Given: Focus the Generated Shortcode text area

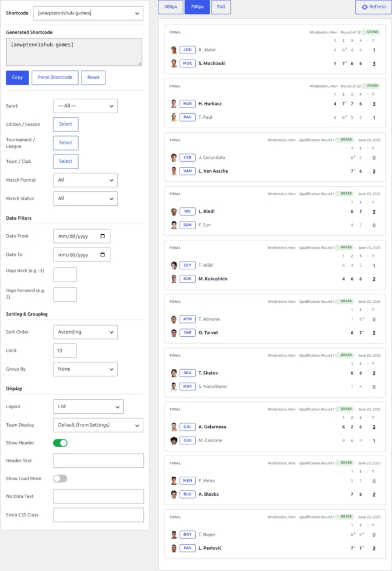Looking at the screenshot, I should click(74, 52).
